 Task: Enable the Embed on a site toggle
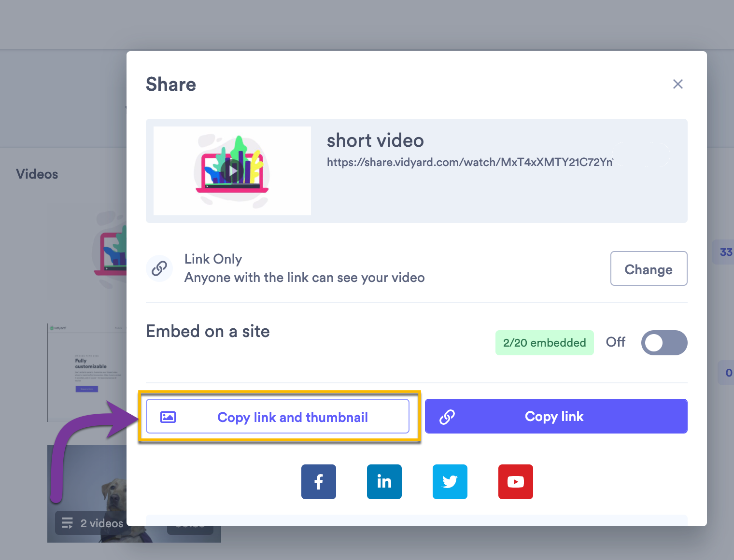[664, 343]
